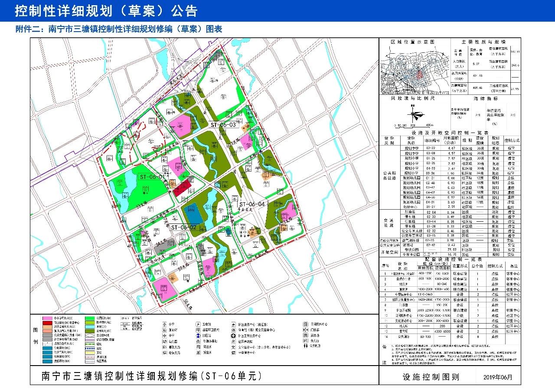Click the 托儿所 legend icon
Viewport: 555px width, 392px height.
[x=305, y=341]
